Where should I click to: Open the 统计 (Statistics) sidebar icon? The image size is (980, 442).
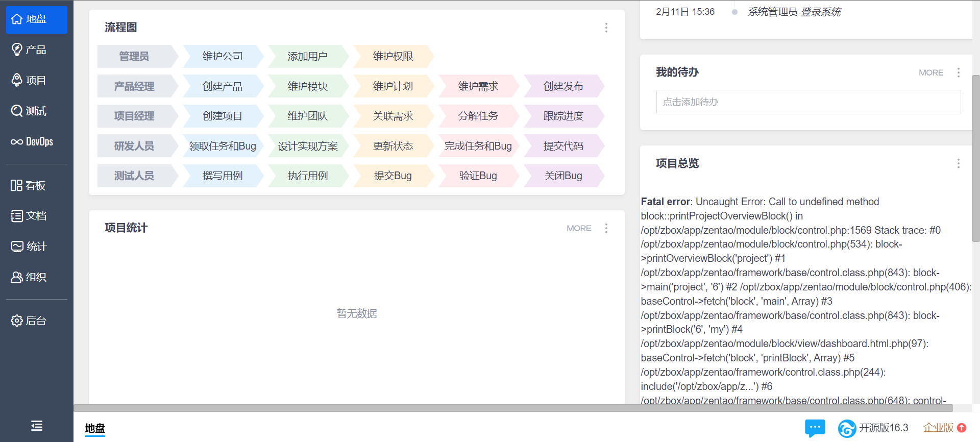17,247
